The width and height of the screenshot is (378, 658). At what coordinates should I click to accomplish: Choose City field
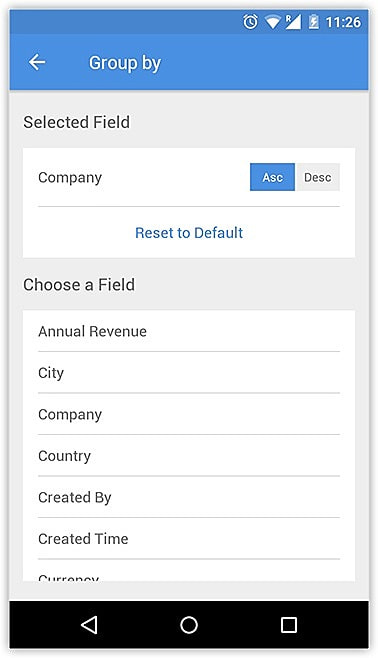click(x=189, y=373)
